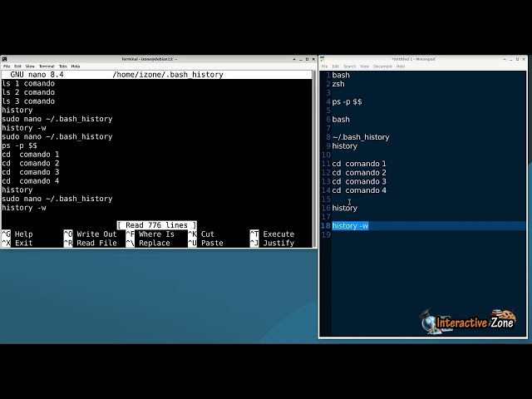Click 'cd comando 3' on line 13 in Mousepad
This screenshot has height=399, width=532.
[359, 181]
